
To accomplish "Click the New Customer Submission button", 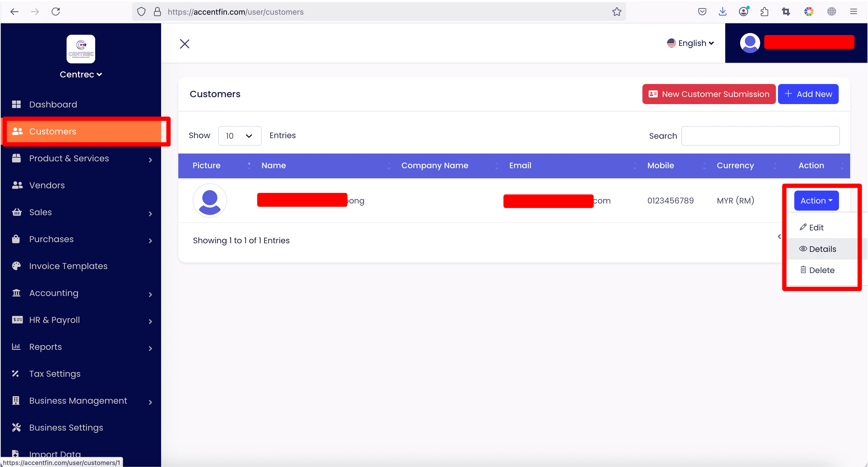I will (709, 94).
